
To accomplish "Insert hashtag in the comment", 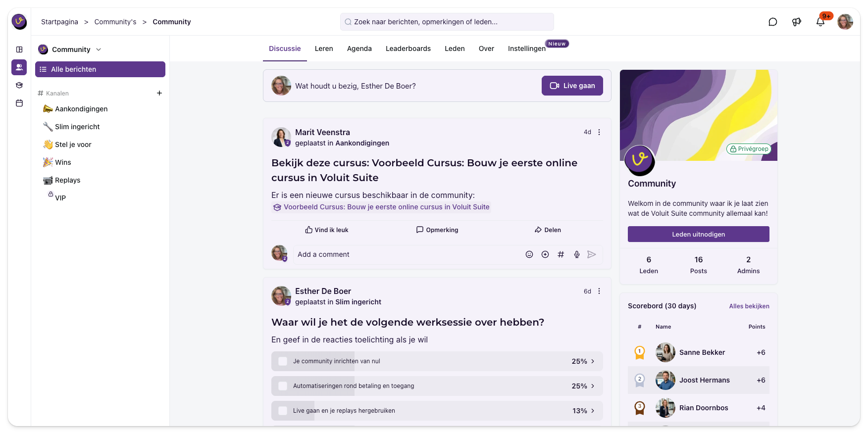I will pos(561,254).
